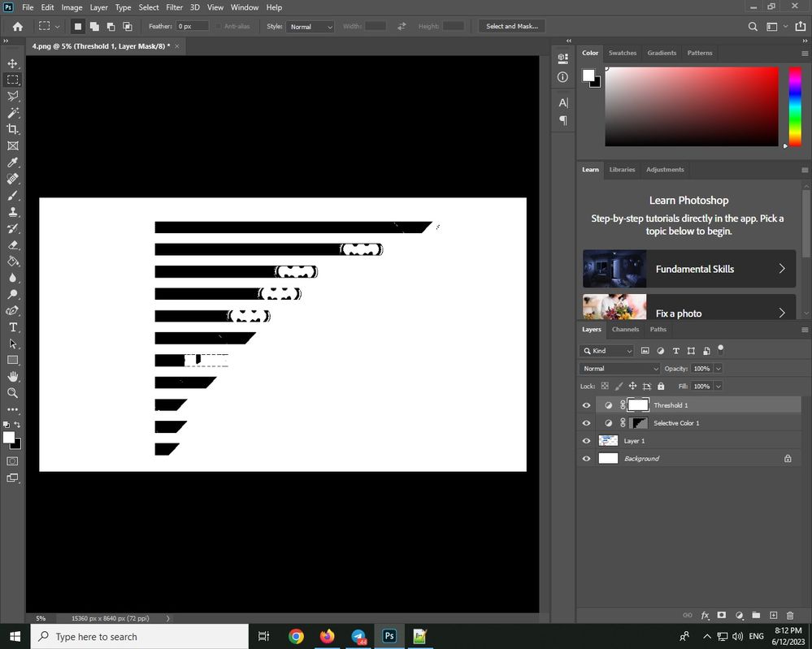812x649 pixels.
Task: Select the Rectangle shape tool
Action: pyautogui.click(x=12, y=360)
